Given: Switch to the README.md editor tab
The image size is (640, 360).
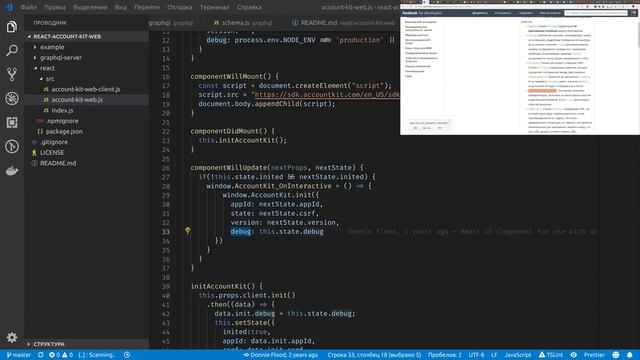Looking at the screenshot, I should tap(343, 23).
